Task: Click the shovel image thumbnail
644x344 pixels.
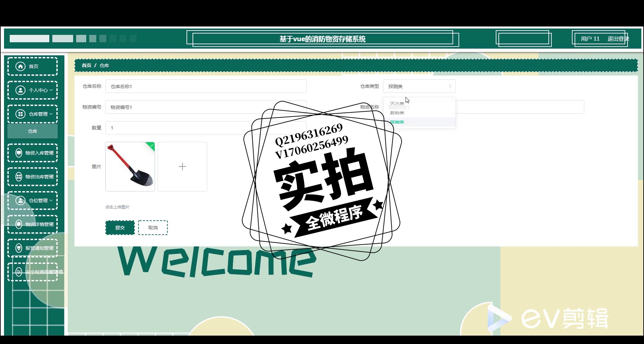Action: 130,167
